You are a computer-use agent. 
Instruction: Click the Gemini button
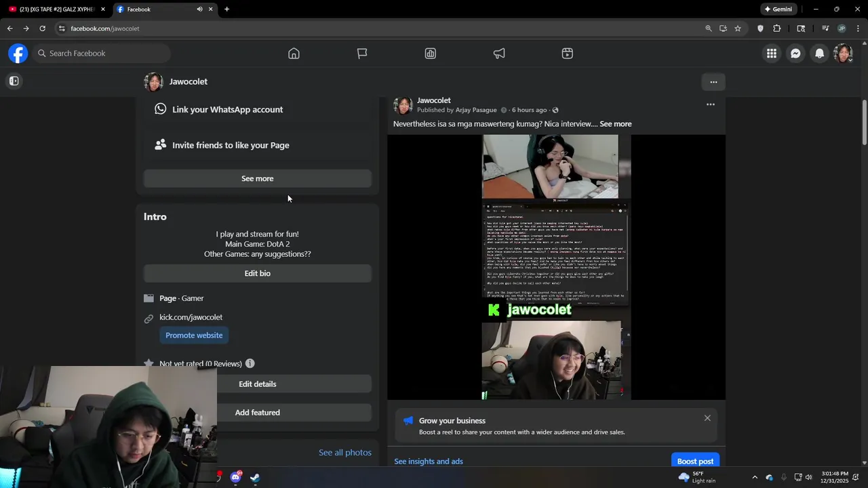click(778, 9)
